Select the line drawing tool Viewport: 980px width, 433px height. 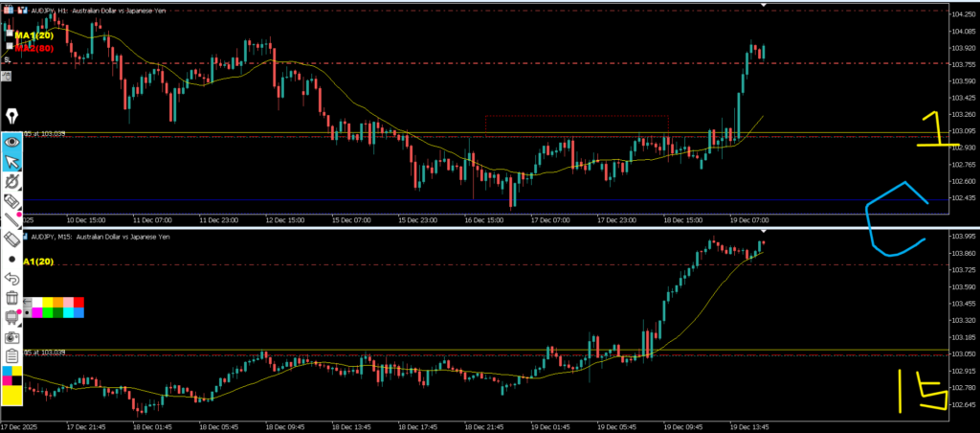pos(11,219)
